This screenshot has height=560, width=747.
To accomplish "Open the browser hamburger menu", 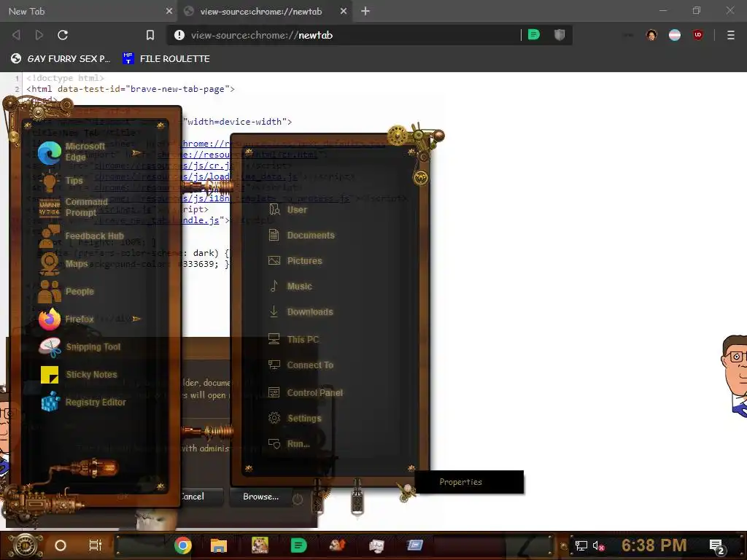I will (731, 35).
